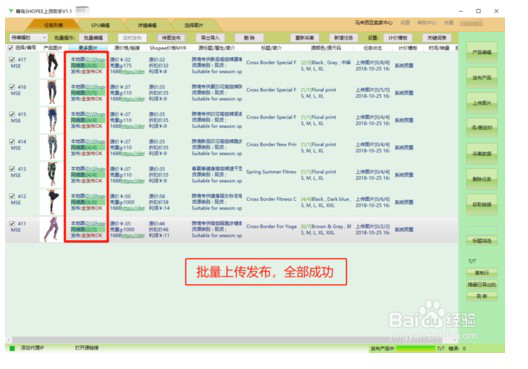
Task: Uncheck the checkbox for row 417
Action: (12, 60)
